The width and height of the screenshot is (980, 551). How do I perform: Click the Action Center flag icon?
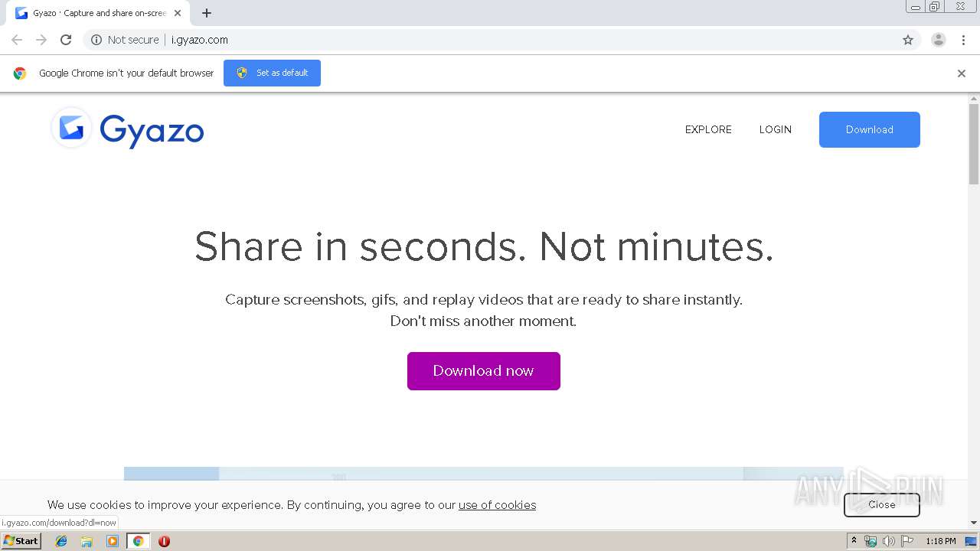(906, 541)
